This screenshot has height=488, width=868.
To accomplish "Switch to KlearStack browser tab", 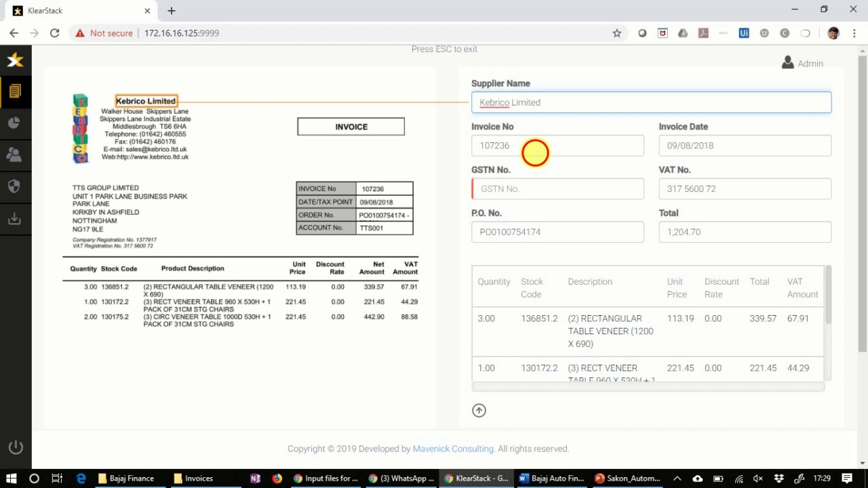I will tap(80, 11).
